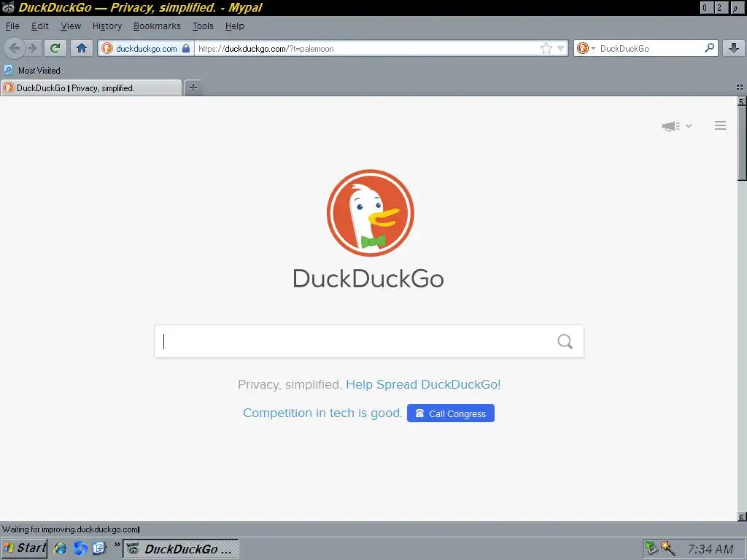Click the status bar loading text
The width and height of the screenshot is (747, 560).
[71, 529]
